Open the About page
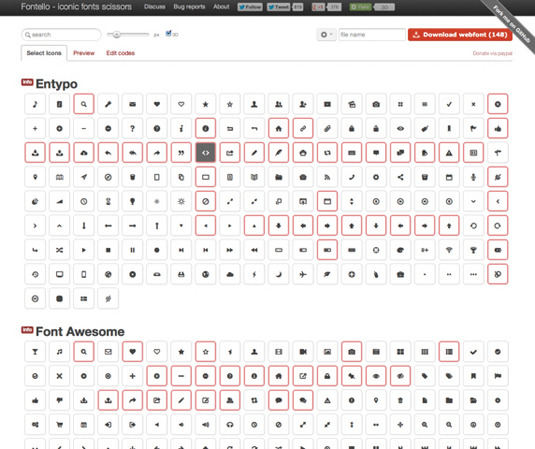The height and width of the screenshot is (449, 535). (221, 6)
